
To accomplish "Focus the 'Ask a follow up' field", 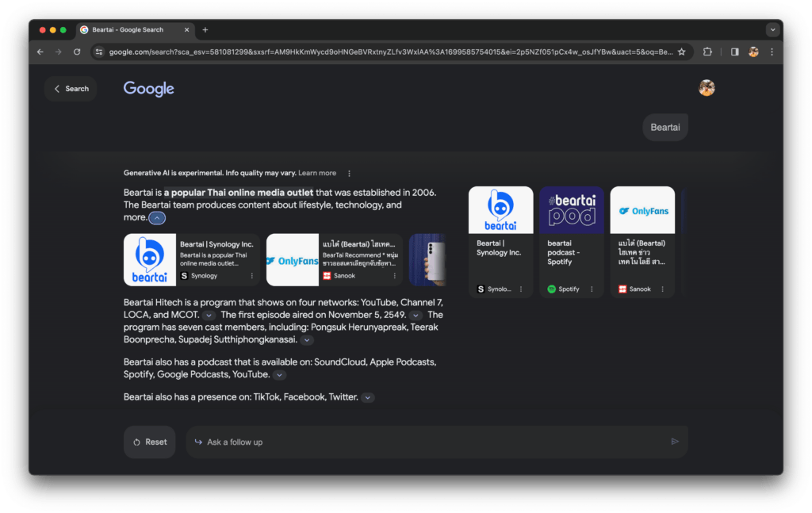I will tap(437, 442).
